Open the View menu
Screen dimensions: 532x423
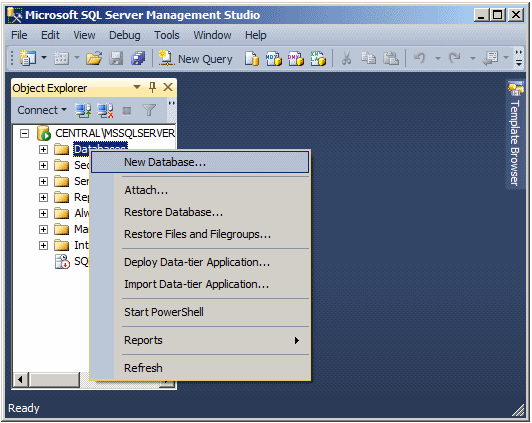(84, 35)
